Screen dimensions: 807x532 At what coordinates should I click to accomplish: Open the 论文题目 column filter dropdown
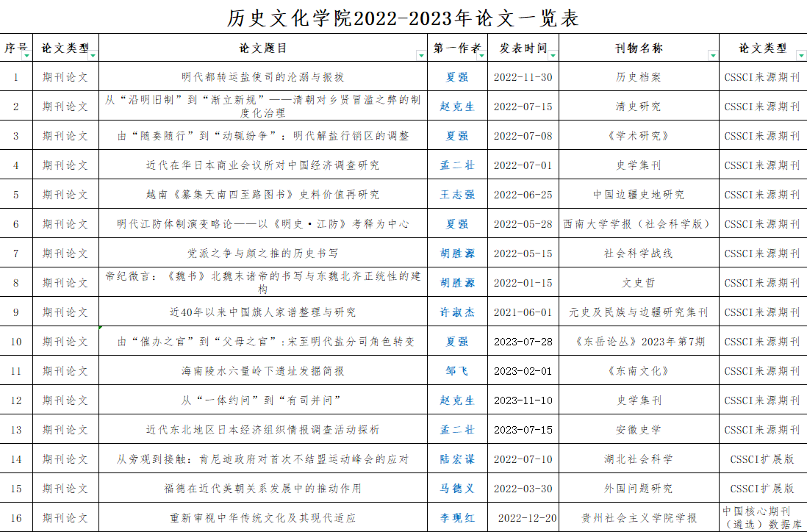pyautogui.click(x=421, y=55)
